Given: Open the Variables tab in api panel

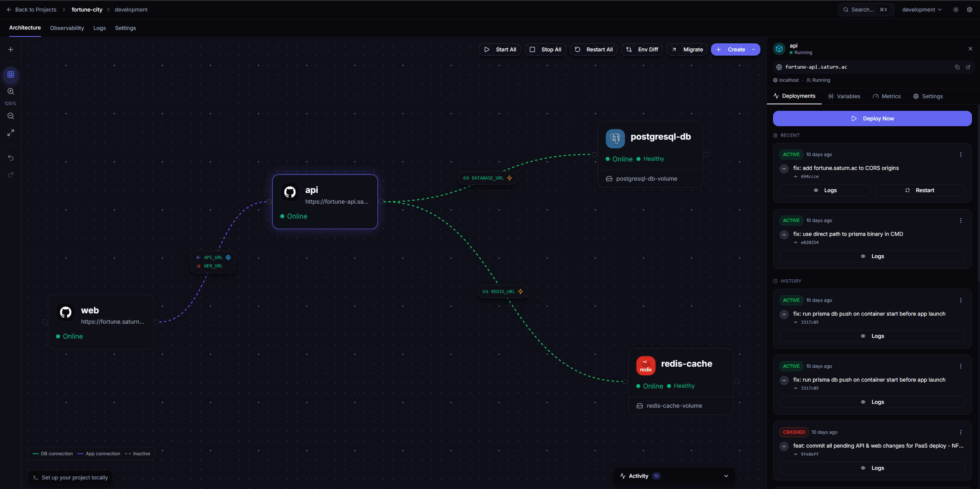Looking at the screenshot, I should 844,96.
